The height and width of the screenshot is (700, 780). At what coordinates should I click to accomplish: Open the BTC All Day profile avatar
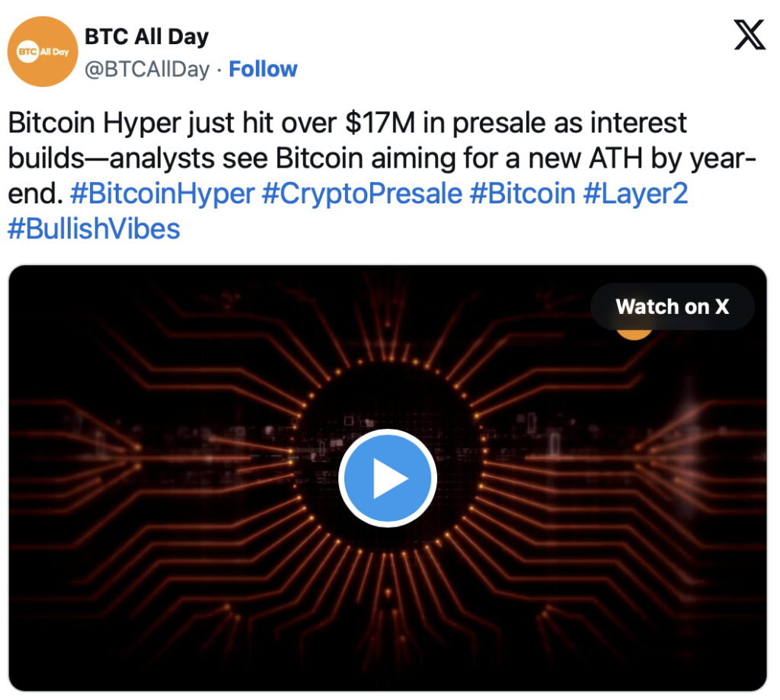(43, 51)
